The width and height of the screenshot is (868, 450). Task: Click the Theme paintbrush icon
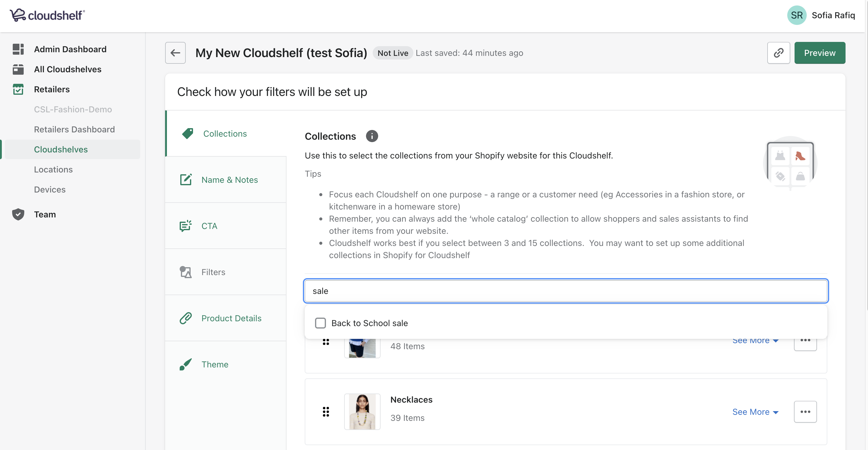(x=186, y=364)
